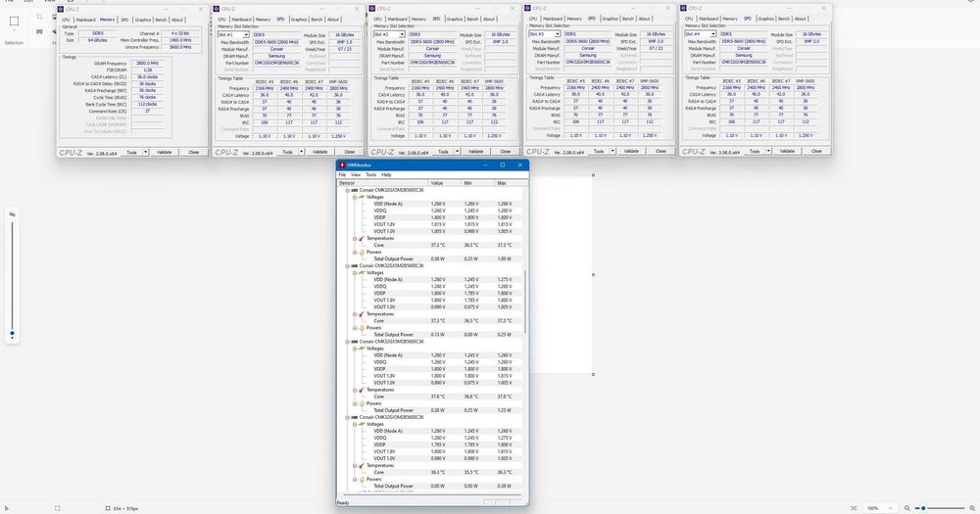Collapse the Voltages node of the last Corsair module

click(355, 424)
